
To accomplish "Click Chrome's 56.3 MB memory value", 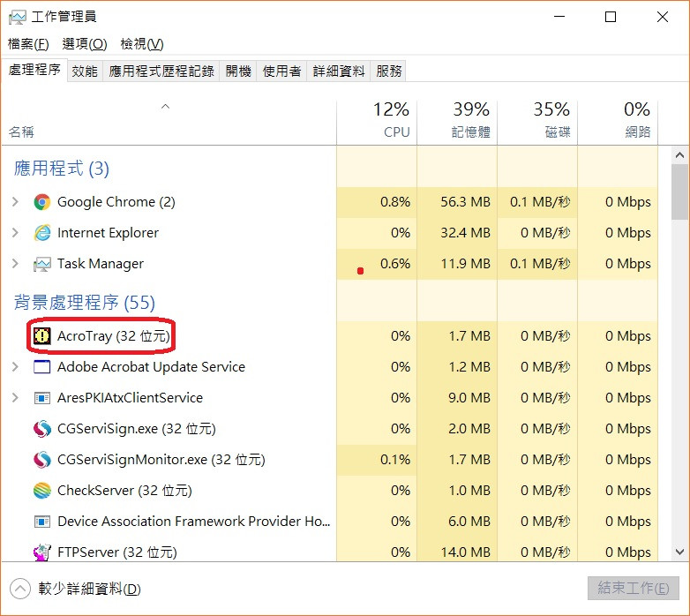I will click(466, 202).
